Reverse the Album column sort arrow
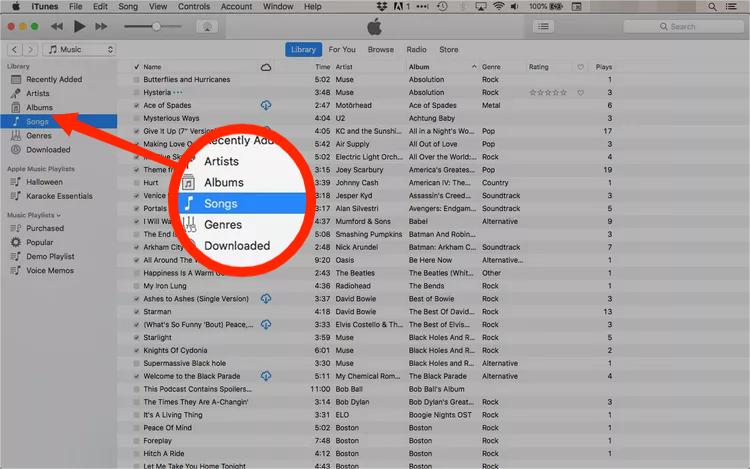Image resolution: width=750 pixels, height=469 pixels. pos(474,67)
